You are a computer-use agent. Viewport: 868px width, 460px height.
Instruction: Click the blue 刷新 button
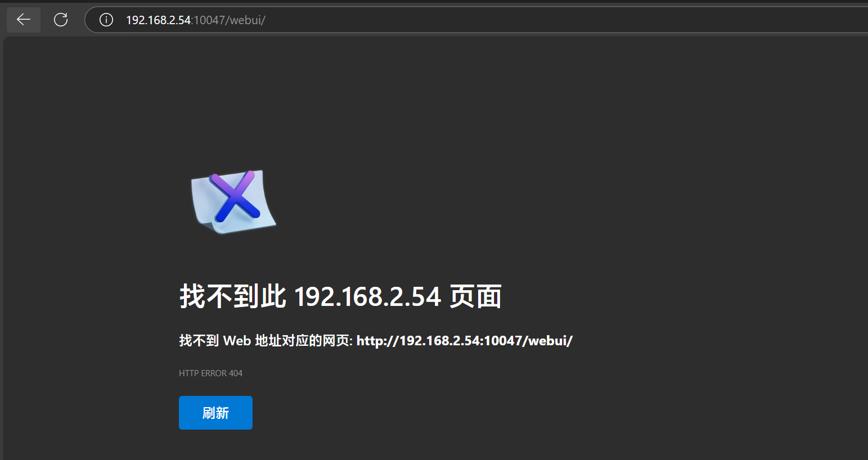tap(215, 413)
